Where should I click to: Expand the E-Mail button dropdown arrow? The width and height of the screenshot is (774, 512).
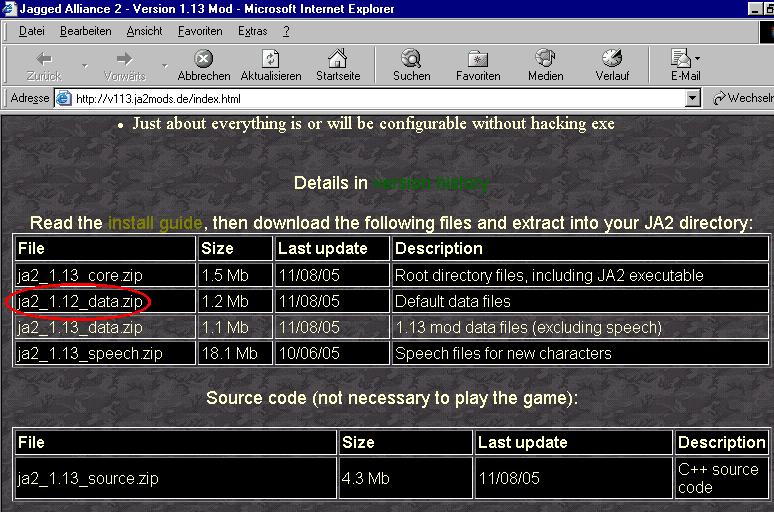click(697, 58)
